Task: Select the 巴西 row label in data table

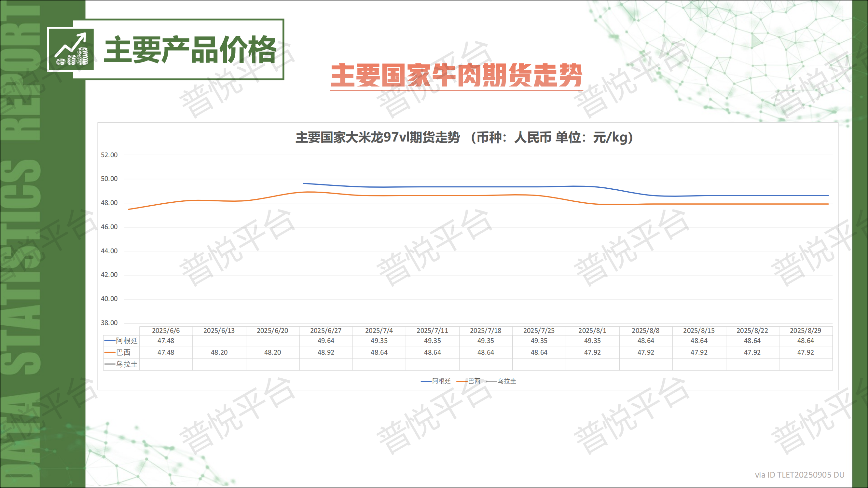Action: [123, 353]
